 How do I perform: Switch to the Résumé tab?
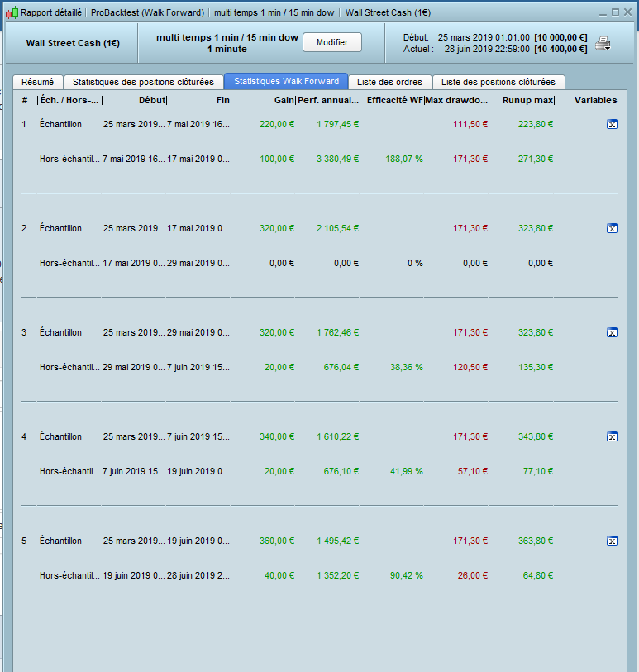tap(38, 82)
